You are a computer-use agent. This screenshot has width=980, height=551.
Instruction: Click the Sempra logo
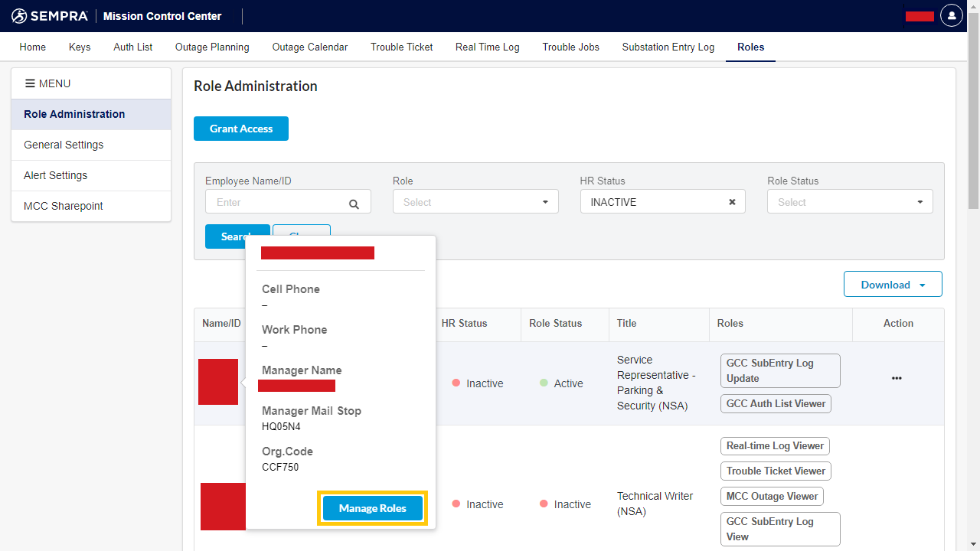50,16
